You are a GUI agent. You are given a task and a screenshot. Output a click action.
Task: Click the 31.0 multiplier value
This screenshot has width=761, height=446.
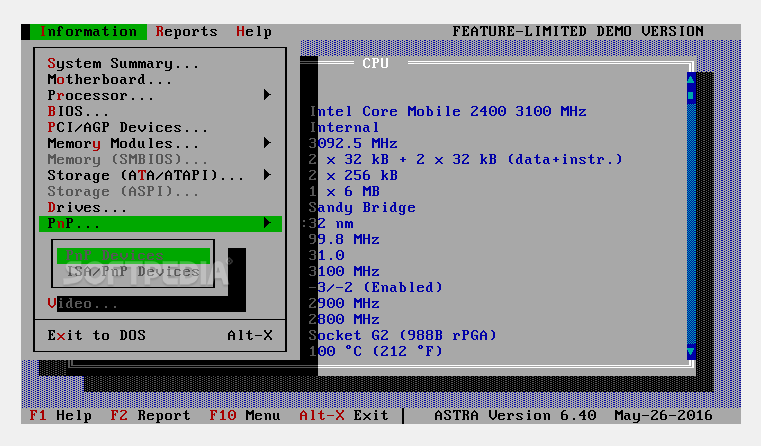[x=326, y=256]
